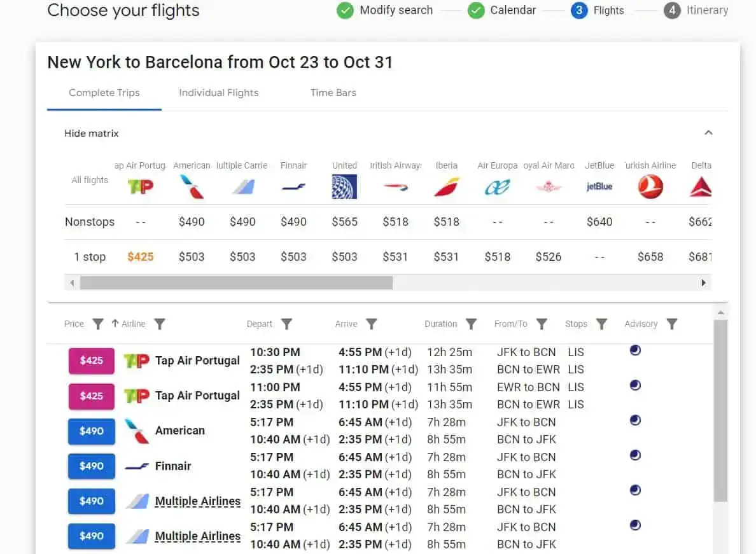Select the $425 one-stop Tap Air Portugal fare

(x=140, y=257)
